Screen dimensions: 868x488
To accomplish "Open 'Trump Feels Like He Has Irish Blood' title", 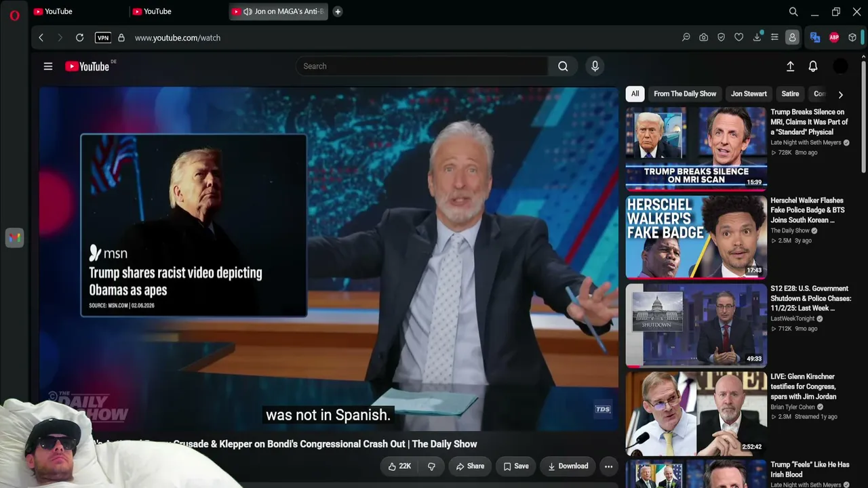I will (810, 470).
